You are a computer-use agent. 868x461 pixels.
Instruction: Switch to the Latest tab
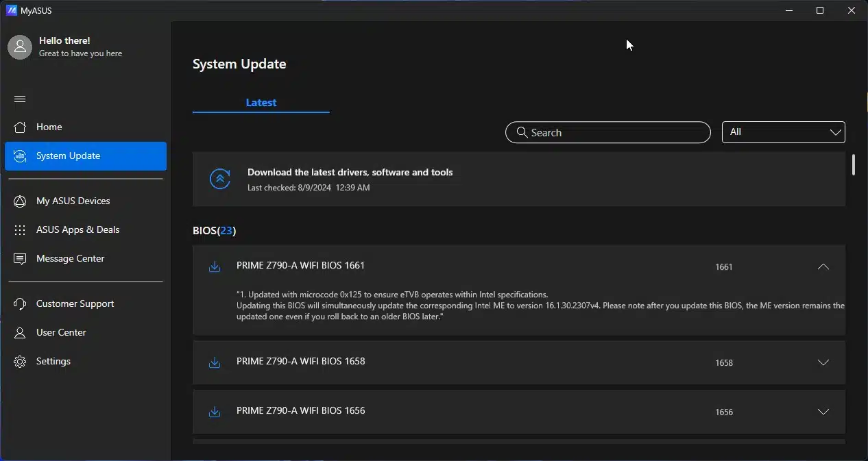click(x=261, y=103)
